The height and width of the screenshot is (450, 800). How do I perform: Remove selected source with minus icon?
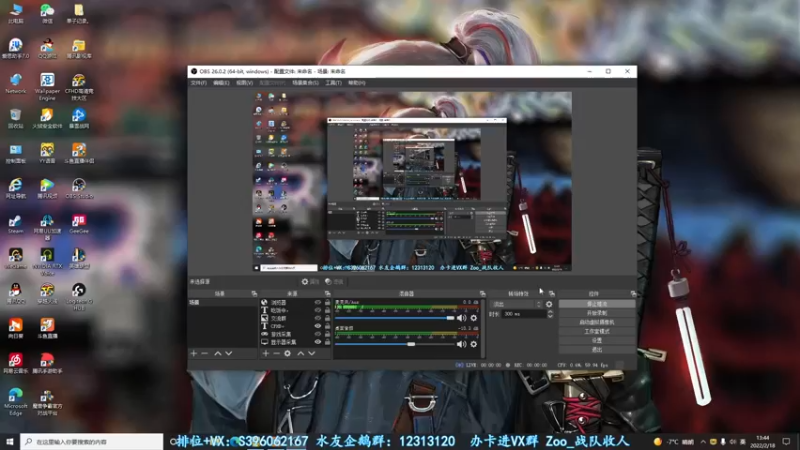tap(276, 353)
